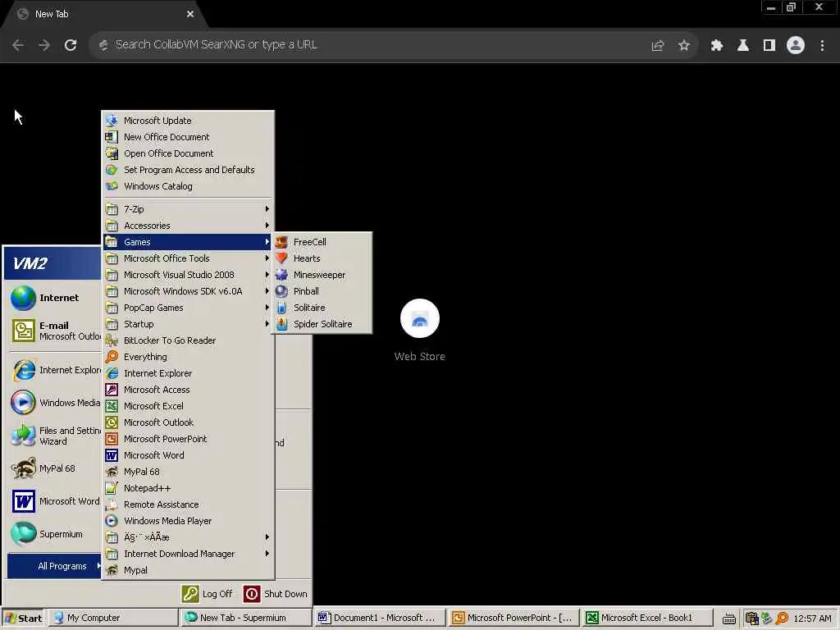Open browser profile avatar menu

click(x=796, y=46)
